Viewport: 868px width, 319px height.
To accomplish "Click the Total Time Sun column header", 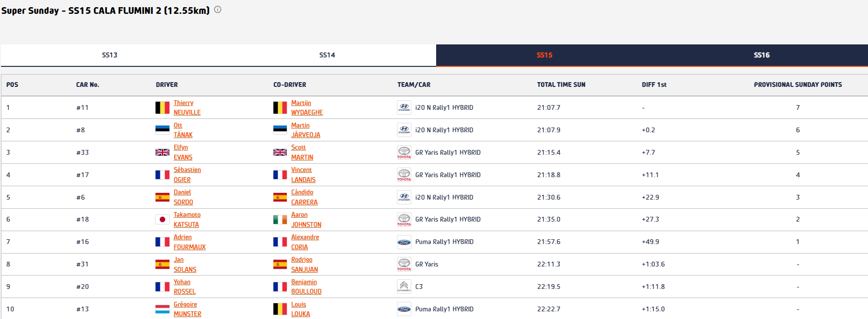I will pyautogui.click(x=561, y=85).
